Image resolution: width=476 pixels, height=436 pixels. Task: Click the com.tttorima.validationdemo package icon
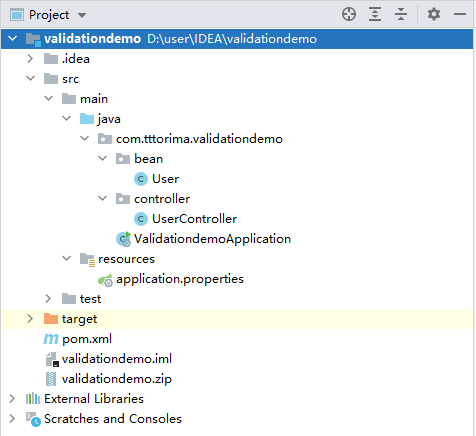click(105, 139)
